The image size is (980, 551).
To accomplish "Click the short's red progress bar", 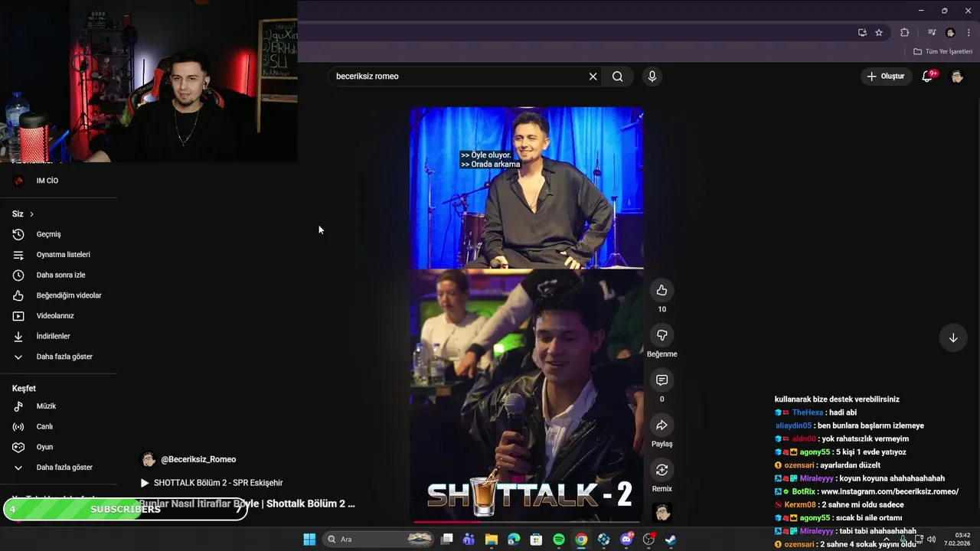I will tap(527, 522).
